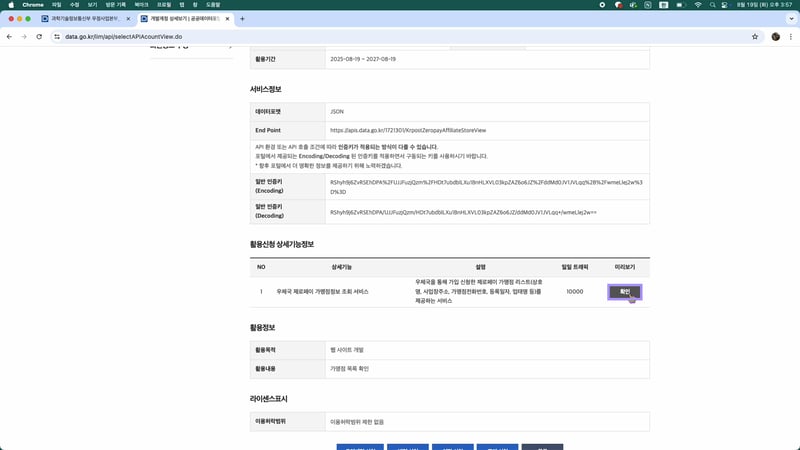Open the 보기 menu
The image size is (800, 450).
(92, 5)
